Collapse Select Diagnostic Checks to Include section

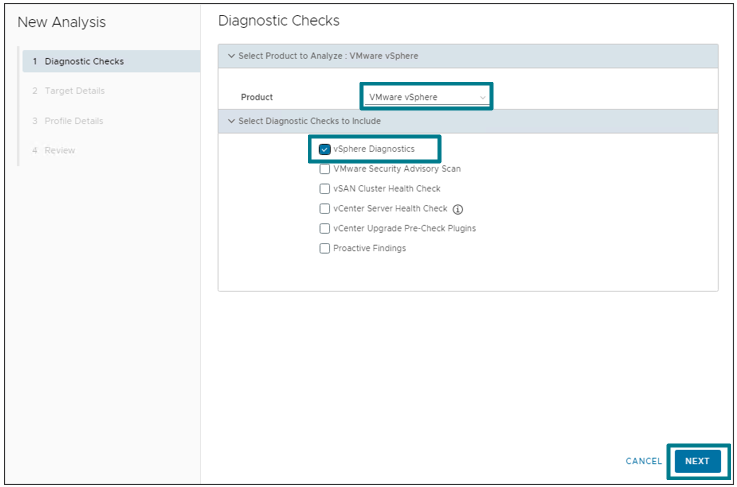click(x=231, y=121)
